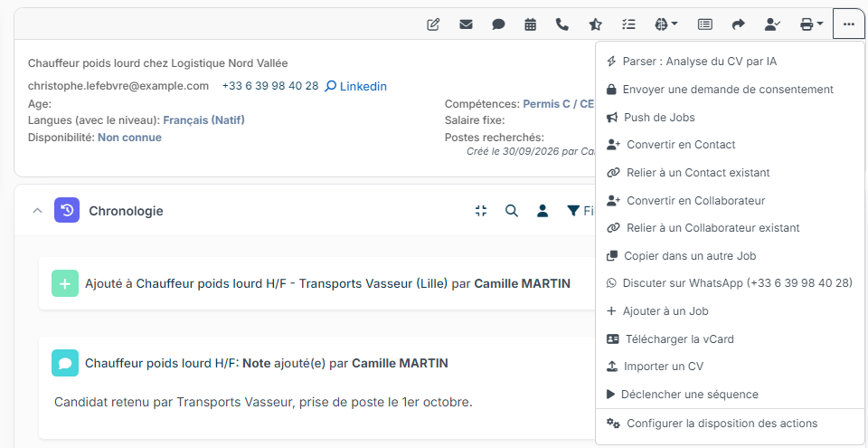Viewport: 868px width, 448px height.
Task: Click the job title Chauffeur poids lourd chez Logistique Nord Vallée
Action: tap(157, 63)
